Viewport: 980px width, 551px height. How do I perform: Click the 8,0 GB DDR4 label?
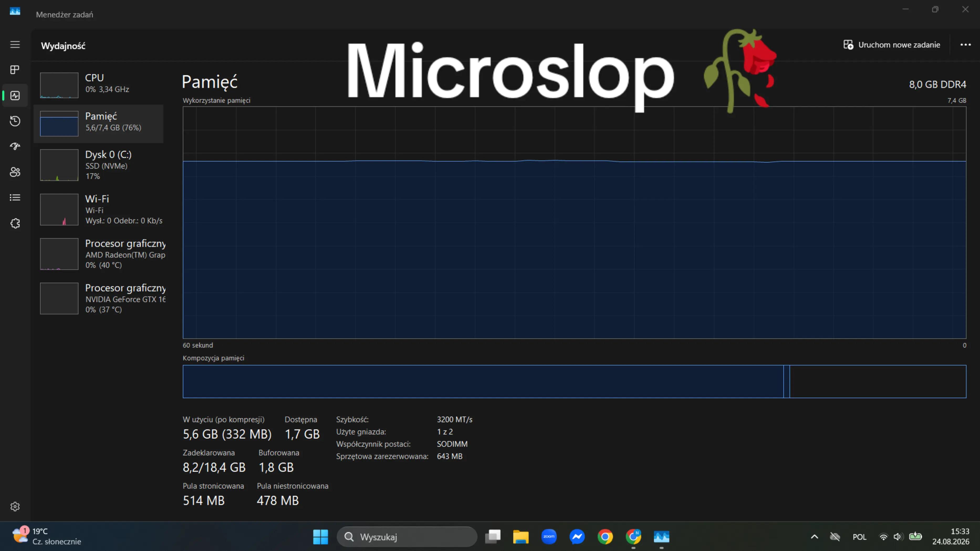(x=937, y=84)
